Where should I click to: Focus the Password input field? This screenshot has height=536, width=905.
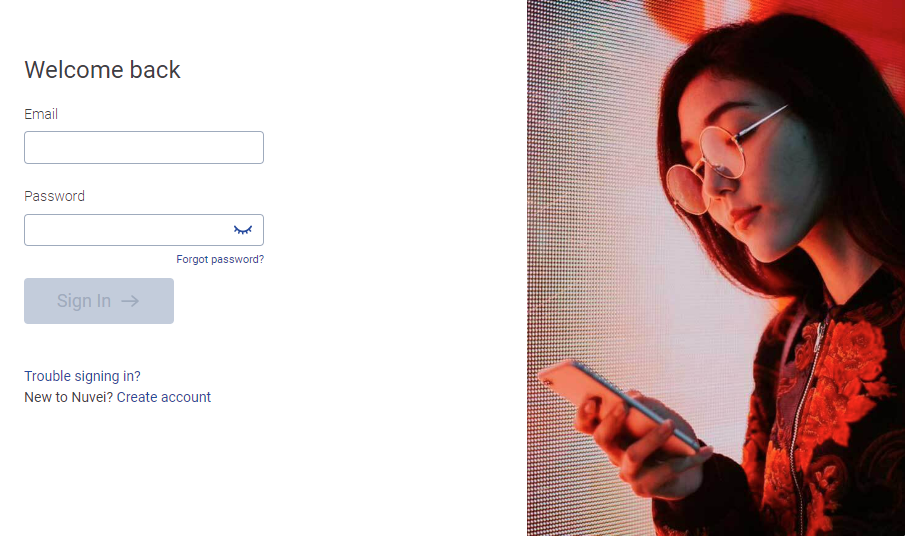point(144,230)
